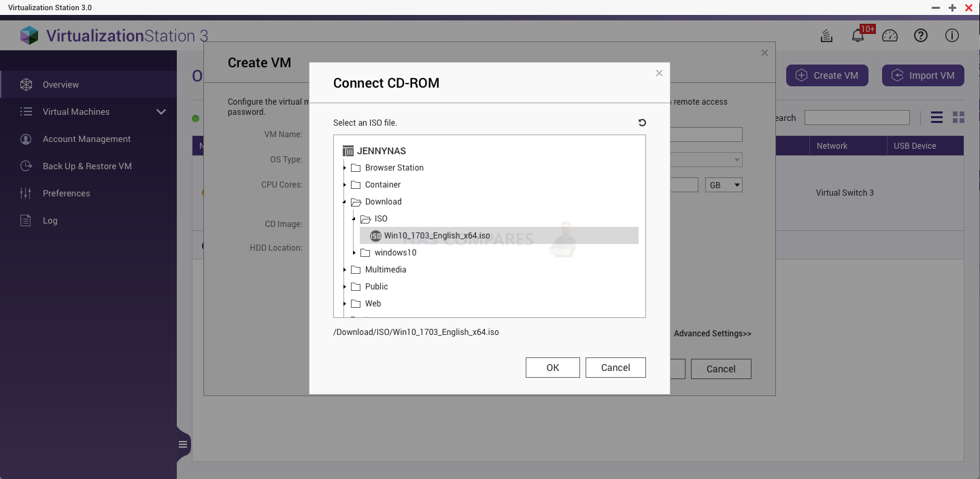This screenshot has height=479, width=980.
Task: Click the task stack icon in the header
Action: tap(826, 36)
